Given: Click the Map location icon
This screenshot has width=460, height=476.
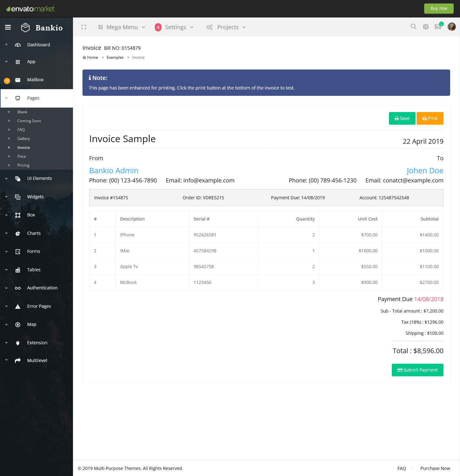Looking at the screenshot, I should 18,325.
